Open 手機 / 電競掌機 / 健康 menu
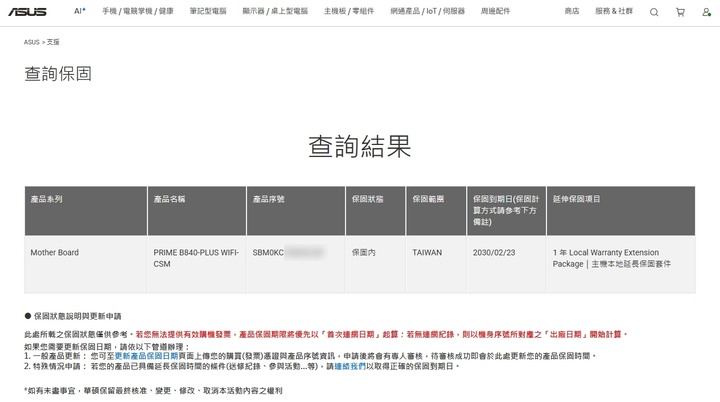Image resolution: width=720 pixels, height=402 pixels. (138, 11)
